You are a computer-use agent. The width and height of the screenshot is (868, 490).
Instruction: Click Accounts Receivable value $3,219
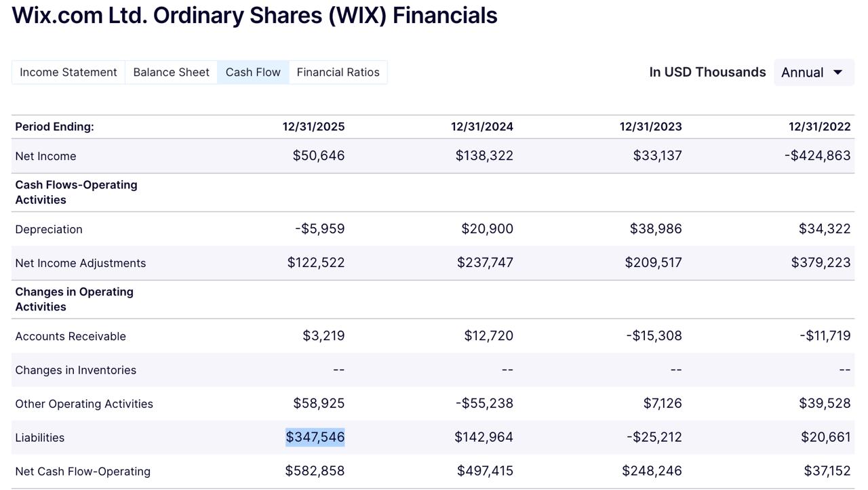coord(323,336)
